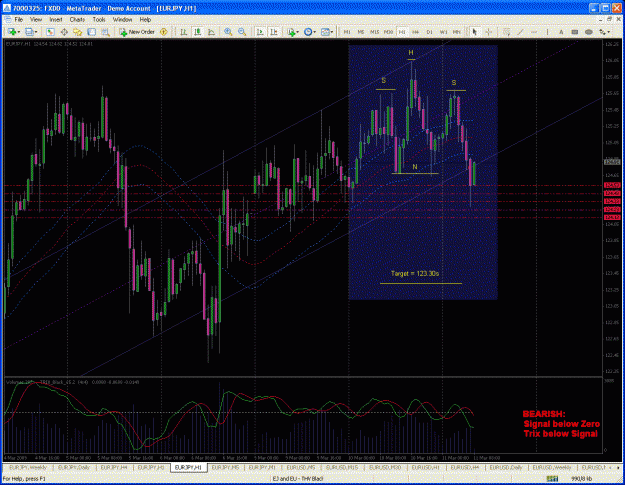Click the 'EJ and EU - THV Black' profile status

(x=298, y=479)
